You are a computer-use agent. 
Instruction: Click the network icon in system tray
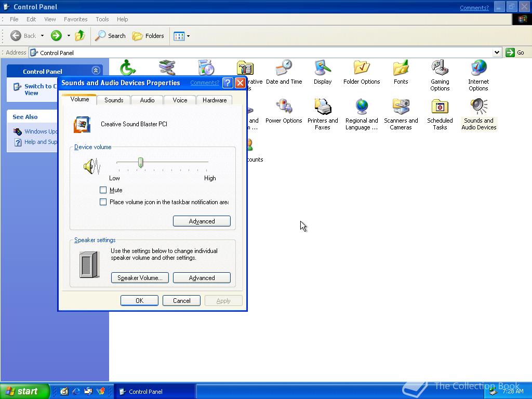point(494,392)
